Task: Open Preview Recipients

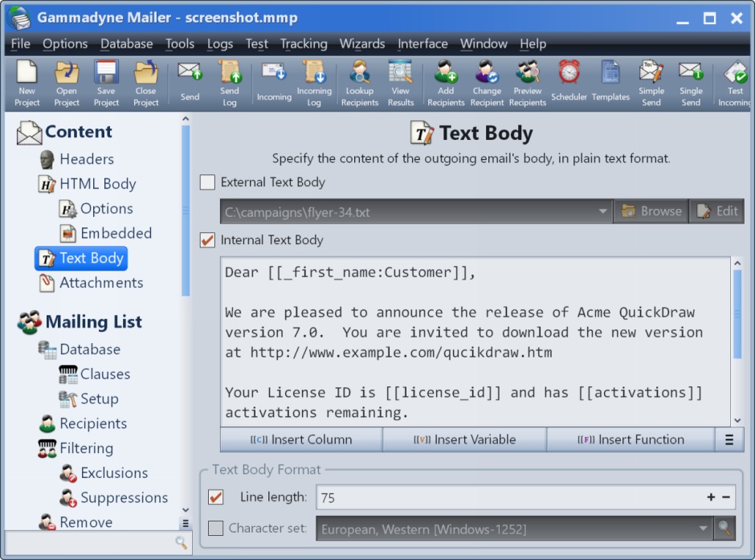Action: (528, 80)
